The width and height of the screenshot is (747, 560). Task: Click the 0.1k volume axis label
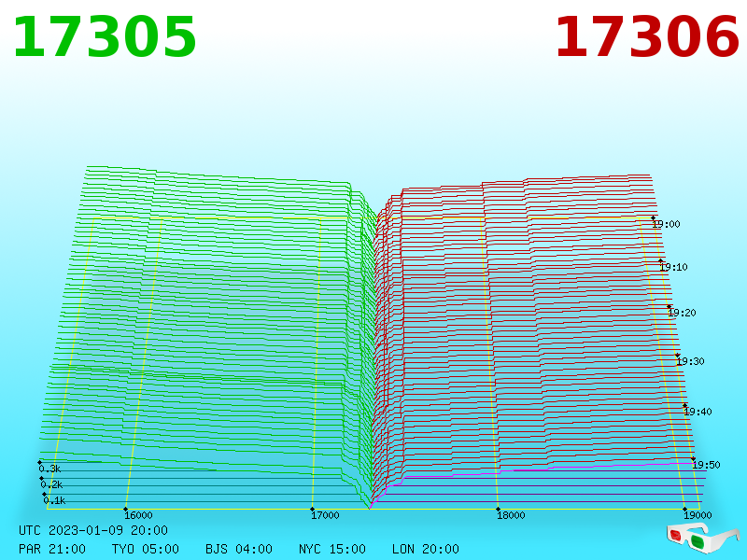54,500
